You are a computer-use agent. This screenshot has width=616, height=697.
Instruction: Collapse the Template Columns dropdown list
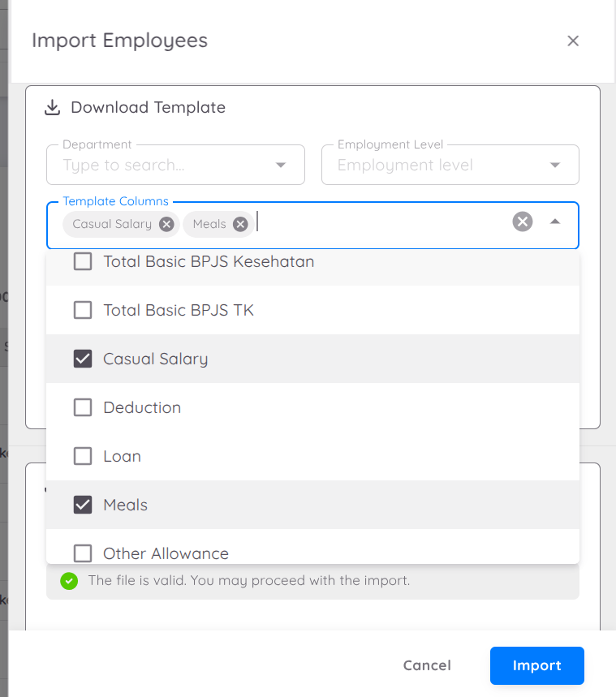click(555, 222)
